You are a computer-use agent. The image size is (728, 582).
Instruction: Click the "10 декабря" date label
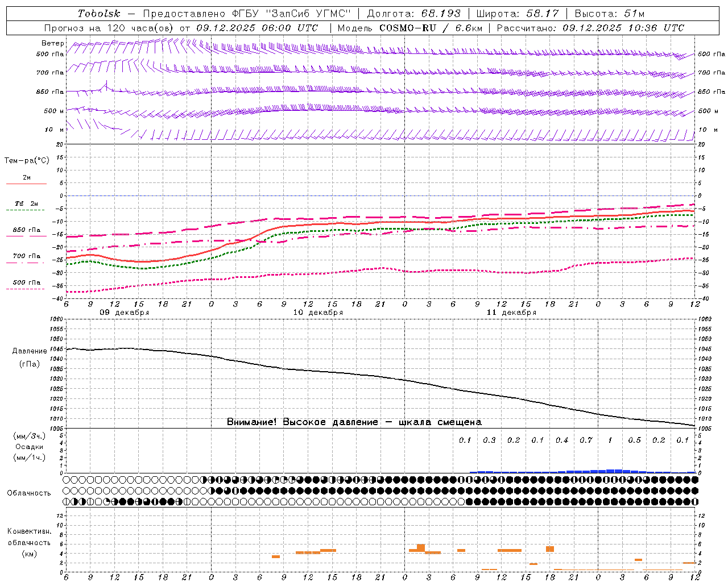click(318, 313)
